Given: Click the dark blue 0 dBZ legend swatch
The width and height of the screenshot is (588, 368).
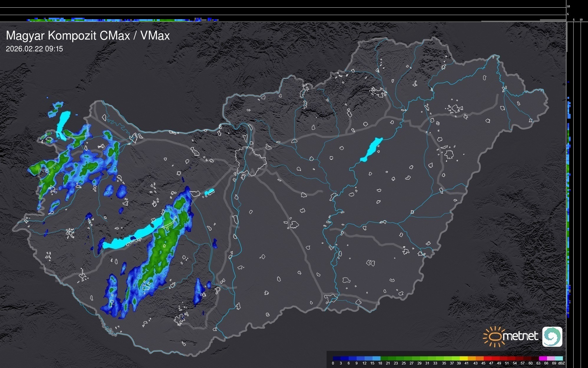Looking at the screenshot, I should [x=337, y=358].
